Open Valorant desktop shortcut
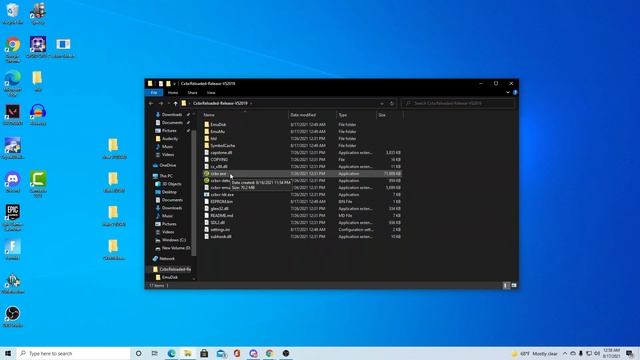 click(x=13, y=114)
